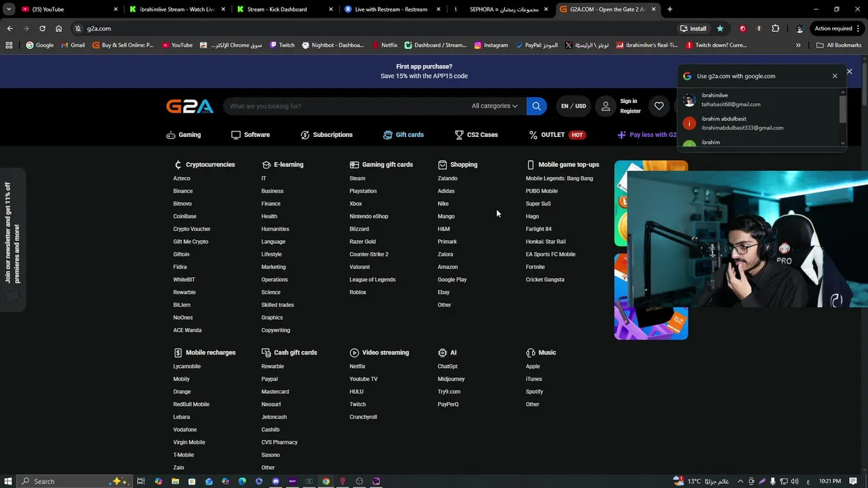
Task: Open the Vodafone mobile recharge link
Action: tap(184, 430)
